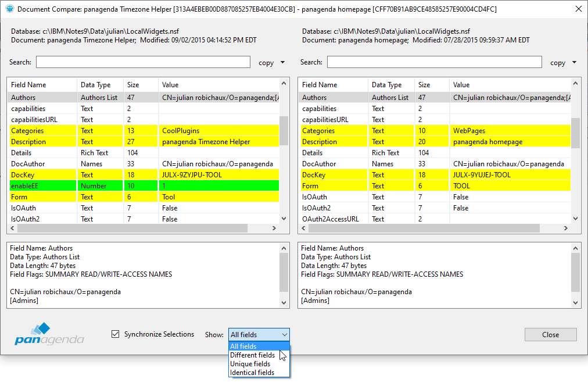Image resolution: width=588 pixels, height=386 pixels.
Task: Choose Unique fields from the dropdown list
Action: [259, 364]
